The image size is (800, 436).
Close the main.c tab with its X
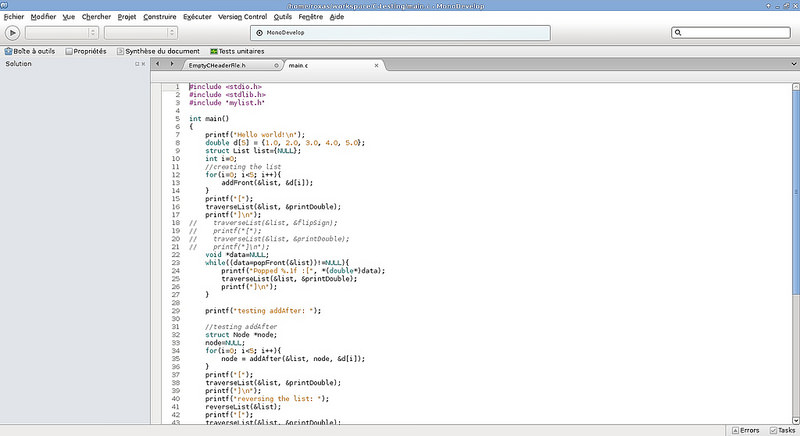[376, 65]
